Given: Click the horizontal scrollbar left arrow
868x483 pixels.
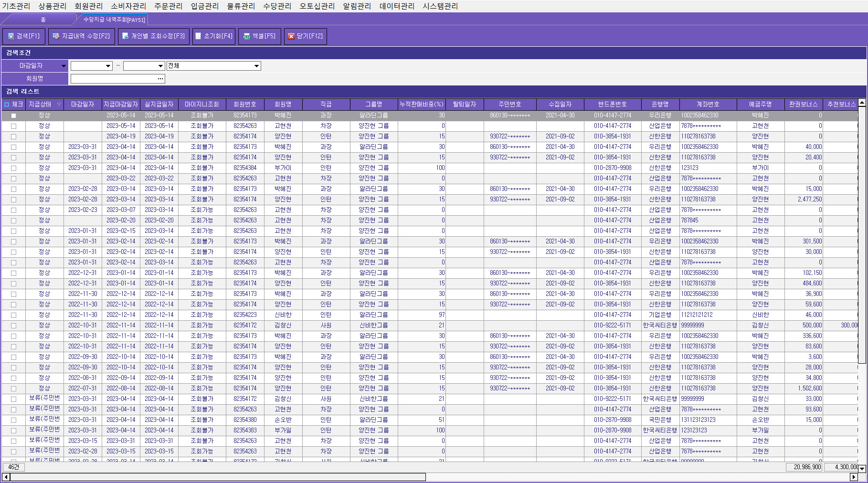Looking at the screenshot, I should [6, 477].
